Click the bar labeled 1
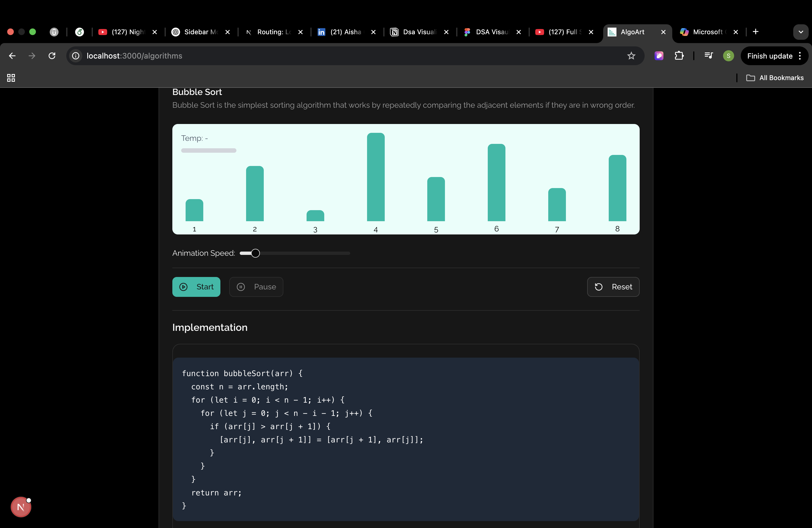 click(x=194, y=210)
